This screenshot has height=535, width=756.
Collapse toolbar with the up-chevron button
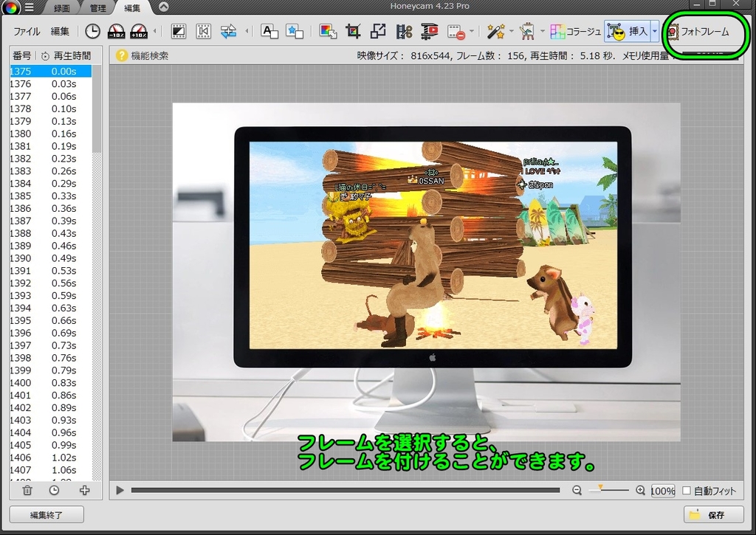pos(163,7)
